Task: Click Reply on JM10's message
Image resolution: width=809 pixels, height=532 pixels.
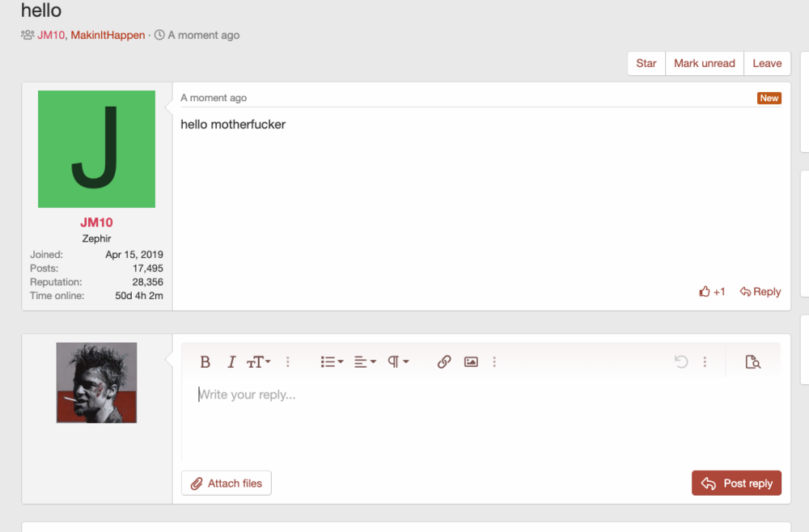Action: (760, 292)
